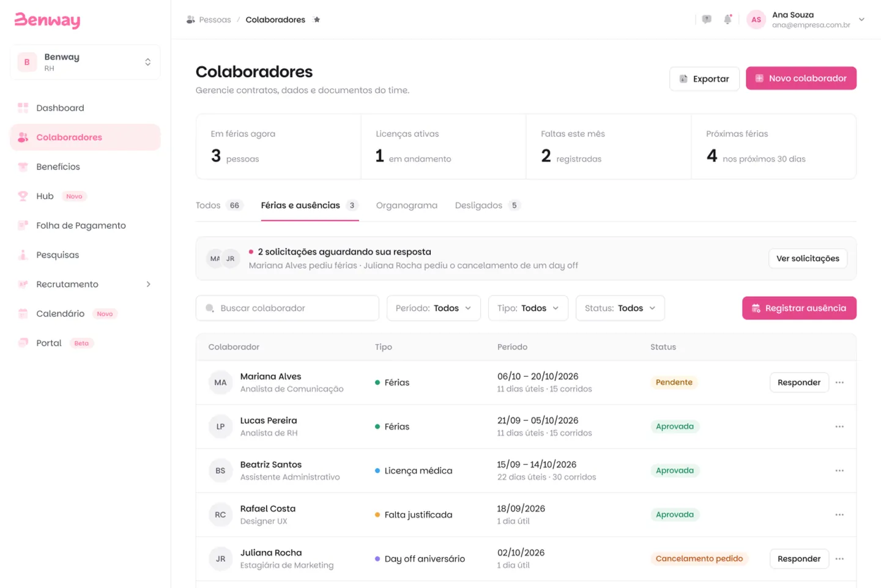
Task: Click Ver solicitações button
Action: pyautogui.click(x=808, y=258)
